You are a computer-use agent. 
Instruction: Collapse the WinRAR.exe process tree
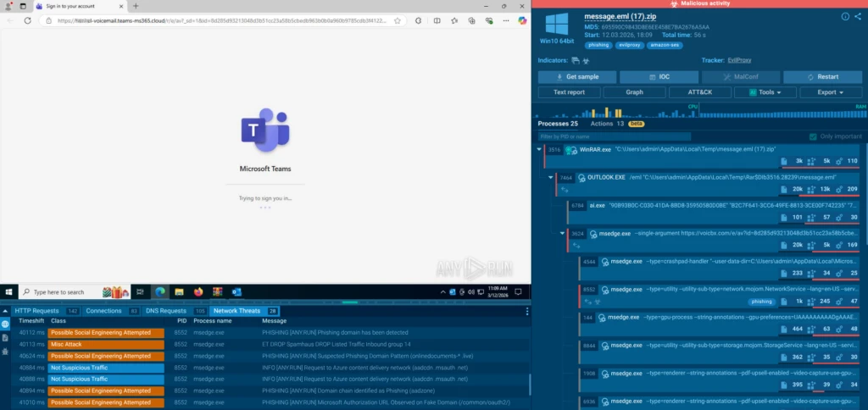click(540, 149)
